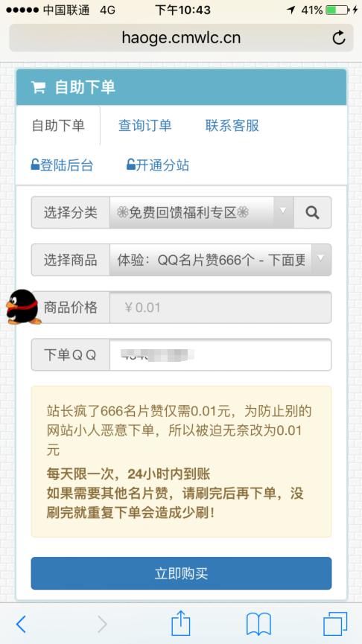Select the 自助下单 tab
This screenshot has height=644, width=362.
tap(58, 126)
